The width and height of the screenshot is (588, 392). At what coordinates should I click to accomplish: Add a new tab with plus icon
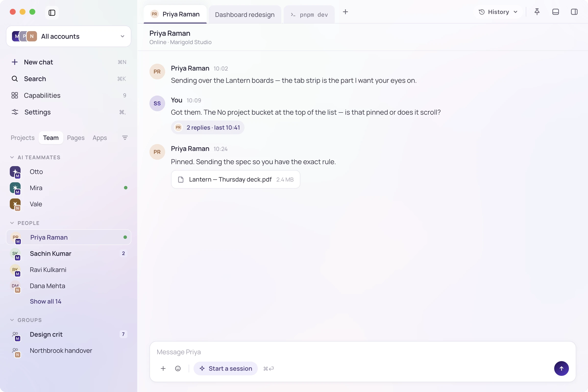[x=345, y=12]
